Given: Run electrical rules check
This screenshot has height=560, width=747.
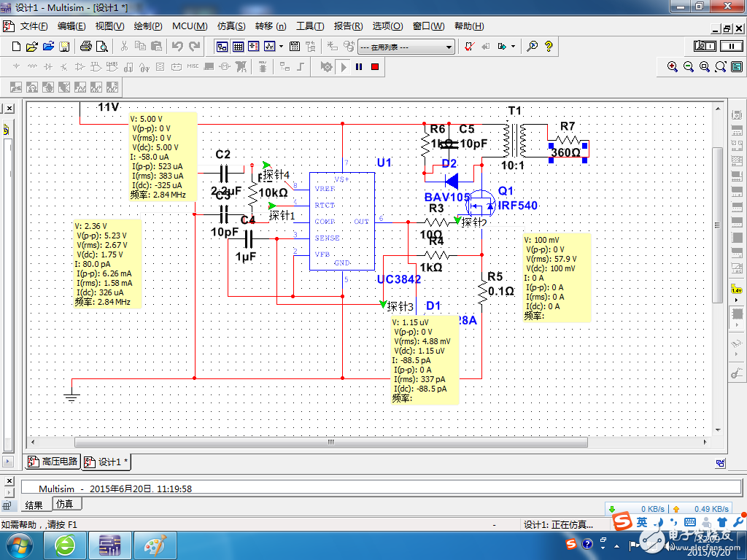Looking at the screenshot, I should click(469, 46).
